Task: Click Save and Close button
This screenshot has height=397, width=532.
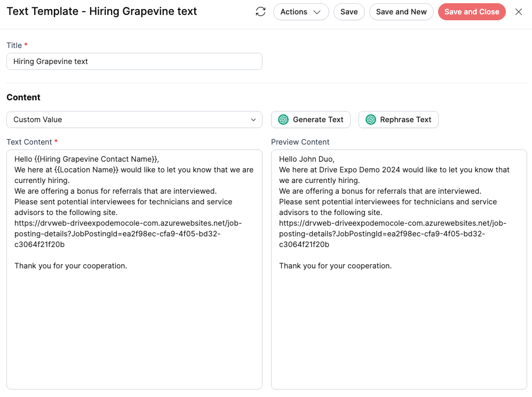Action: [x=472, y=12]
